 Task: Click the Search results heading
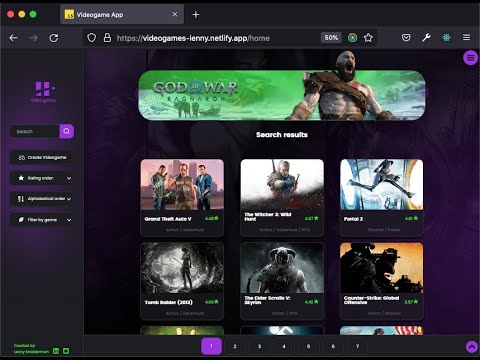282,135
